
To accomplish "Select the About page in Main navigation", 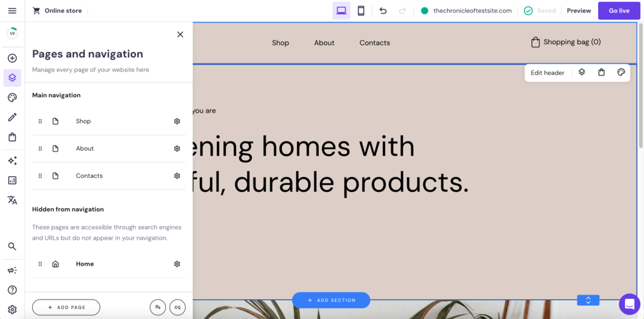I will pyautogui.click(x=85, y=148).
